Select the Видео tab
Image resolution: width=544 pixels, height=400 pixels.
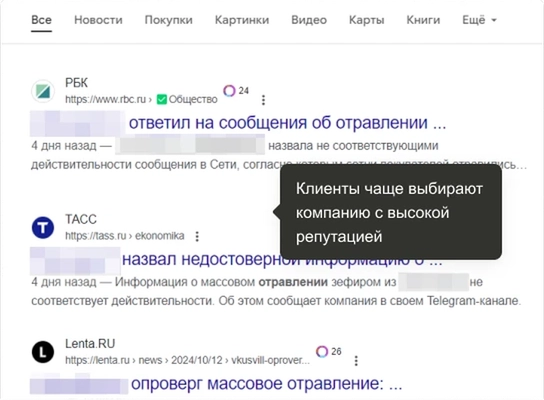[309, 20]
